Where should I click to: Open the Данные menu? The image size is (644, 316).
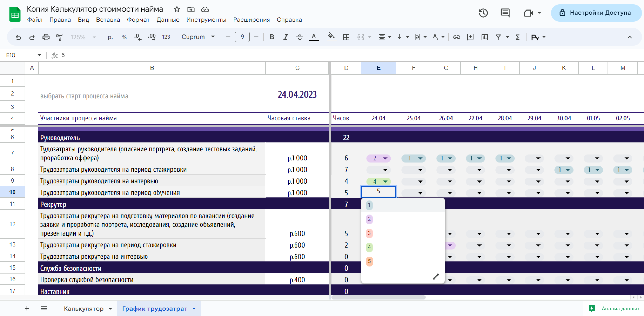(168, 20)
